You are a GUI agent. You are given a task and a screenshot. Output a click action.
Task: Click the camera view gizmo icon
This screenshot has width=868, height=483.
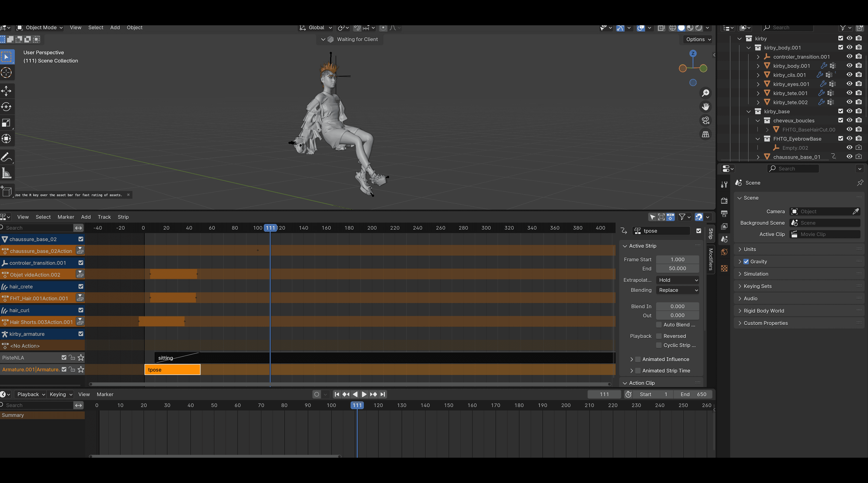[x=706, y=120]
